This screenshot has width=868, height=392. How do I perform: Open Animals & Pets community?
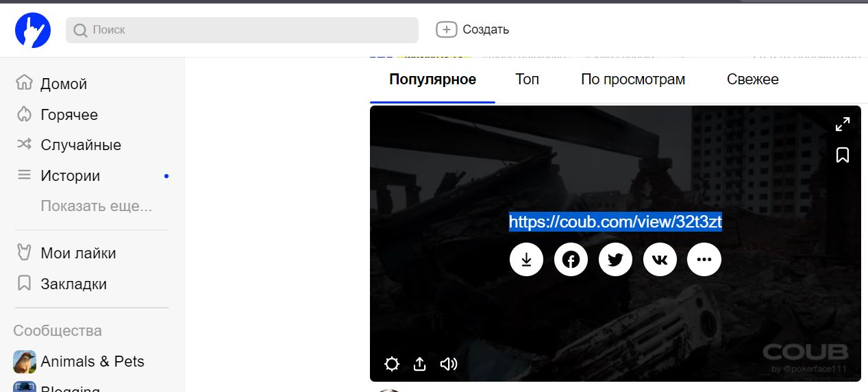click(92, 361)
